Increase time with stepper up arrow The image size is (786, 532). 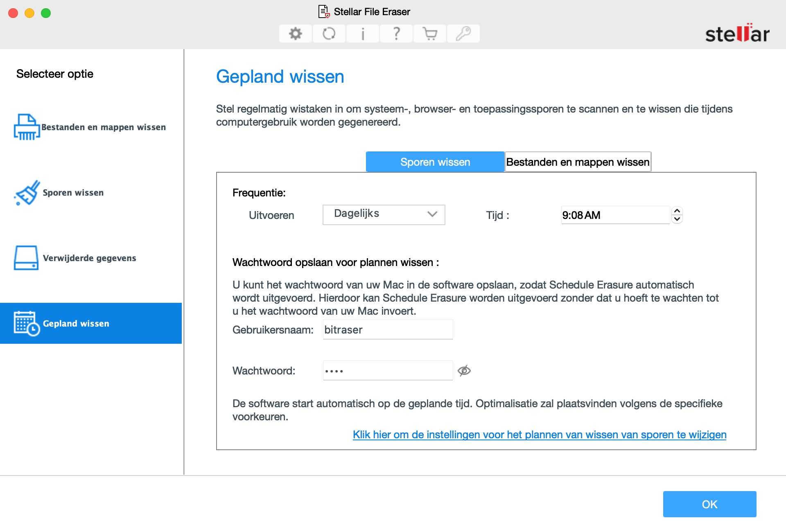click(x=677, y=211)
